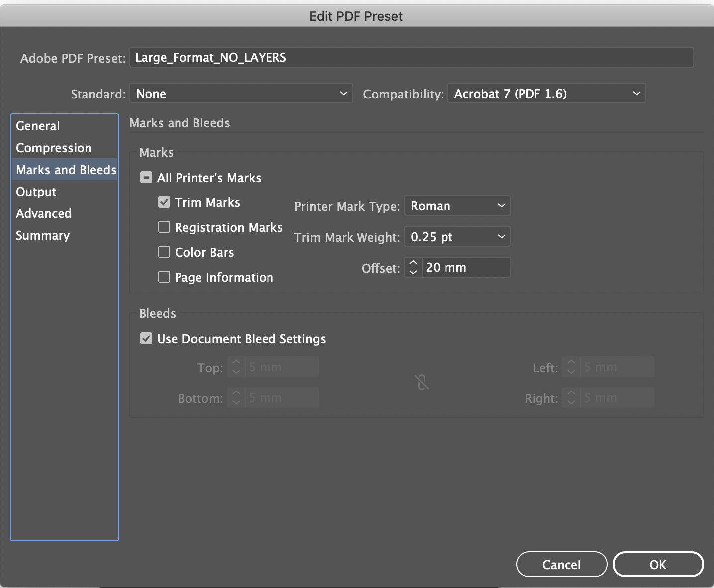
Task: Click the broken chain link bleed icon
Action: coord(421,382)
